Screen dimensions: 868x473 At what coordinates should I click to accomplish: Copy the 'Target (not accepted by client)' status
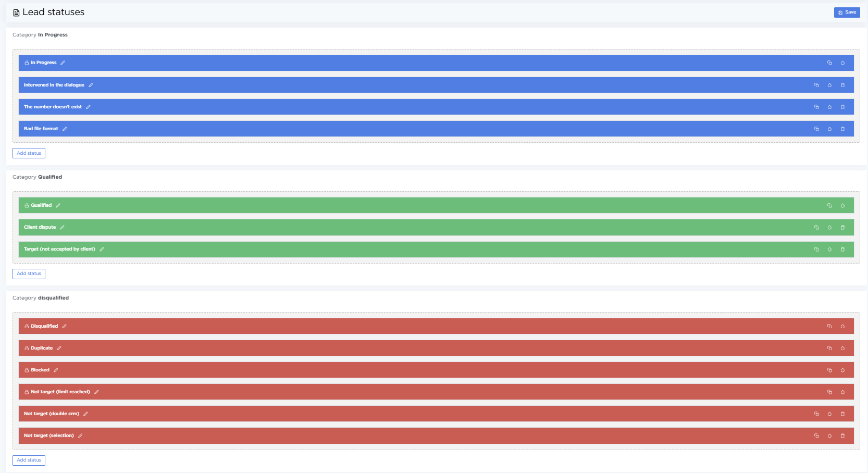pyautogui.click(x=816, y=250)
